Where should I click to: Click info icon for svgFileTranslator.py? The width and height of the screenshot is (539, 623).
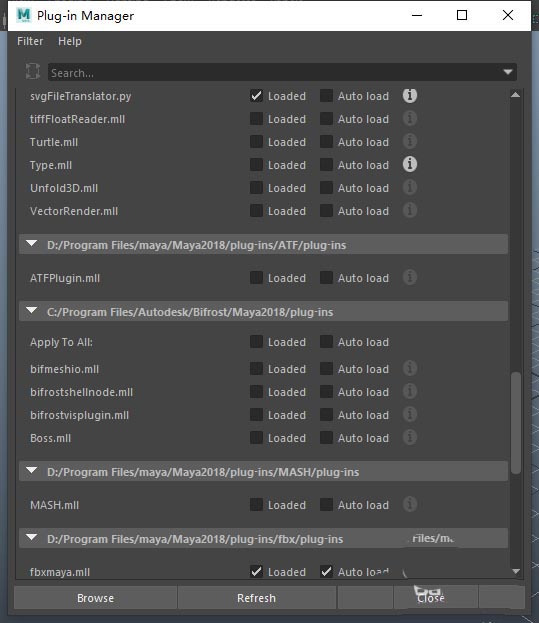[410, 96]
